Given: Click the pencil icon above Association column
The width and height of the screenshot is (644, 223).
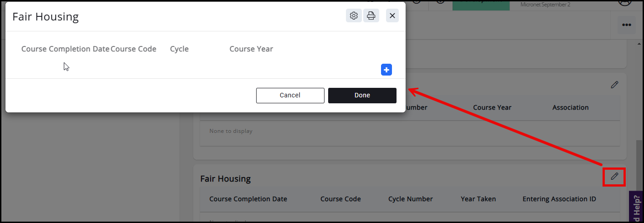Looking at the screenshot, I should (614, 85).
